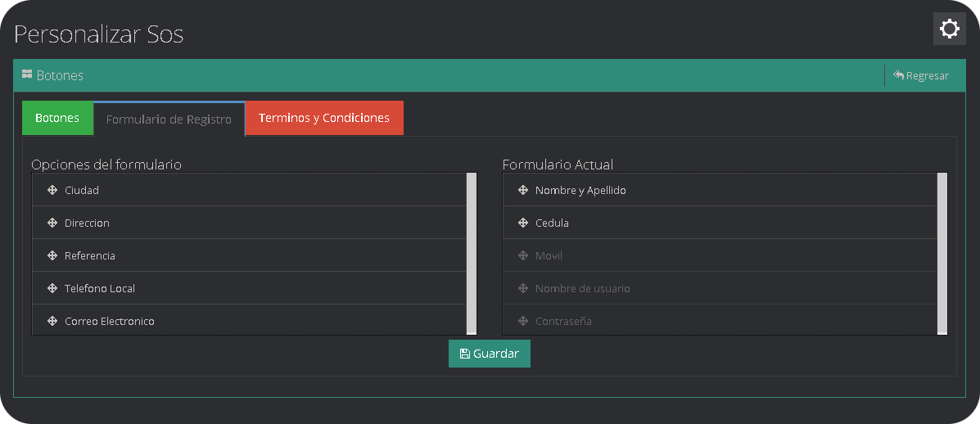Click the Opciones del formulario list scrollbar

coord(471,253)
